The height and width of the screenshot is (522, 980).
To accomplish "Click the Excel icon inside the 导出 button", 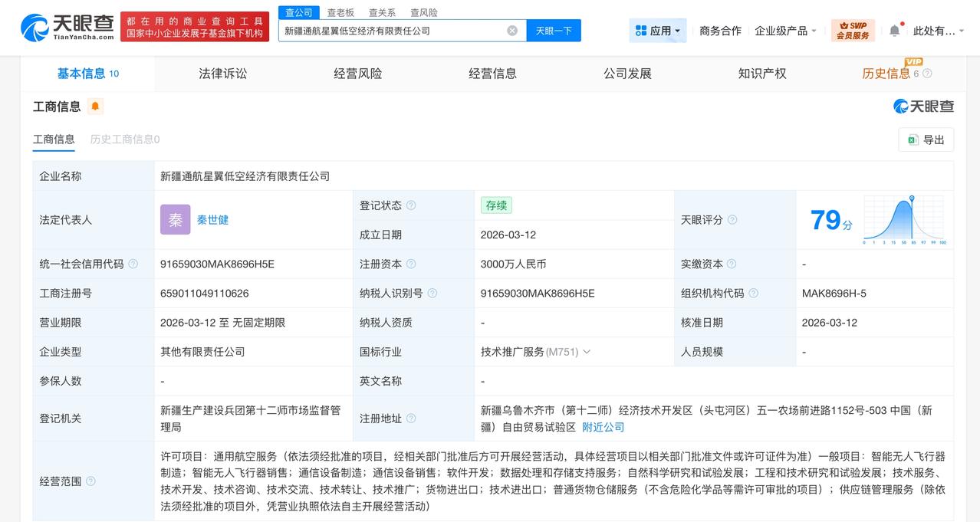I will click(913, 140).
